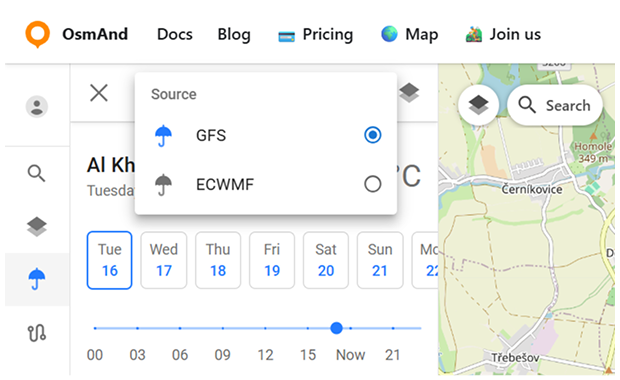Set time slider to 00 mark

95,328
